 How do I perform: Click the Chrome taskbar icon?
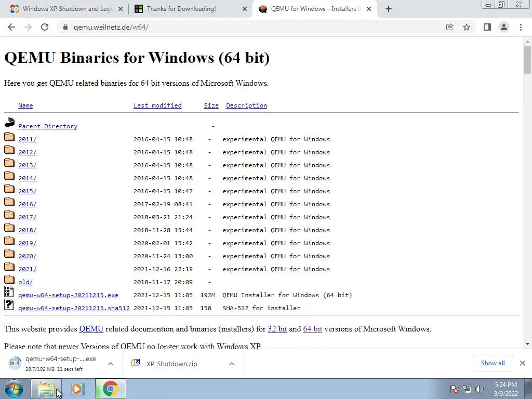click(x=110, y=389)
